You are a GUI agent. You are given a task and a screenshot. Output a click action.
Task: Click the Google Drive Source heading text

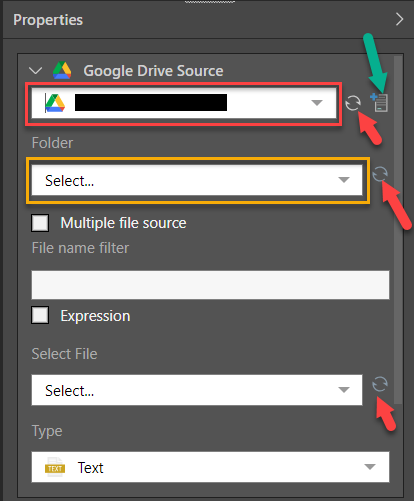153,71
